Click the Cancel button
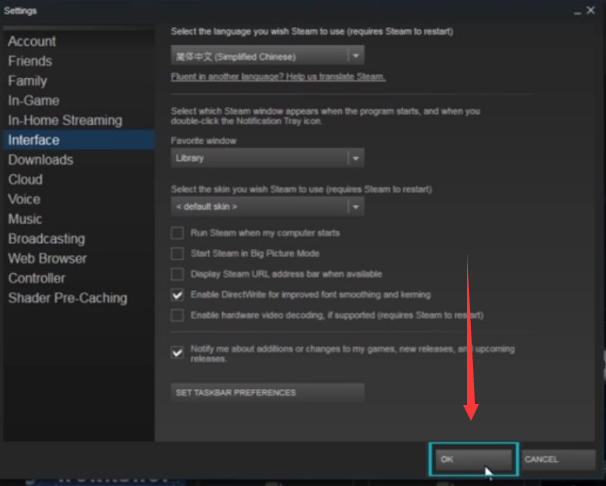 558,459
